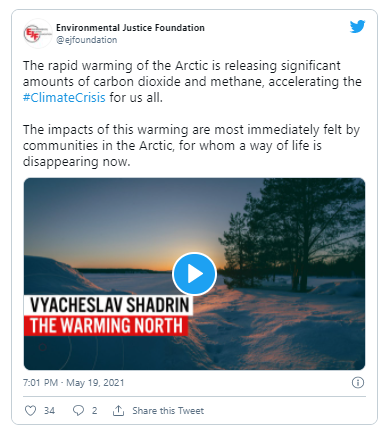This screenshot has height=432, width=386.
Task: Click the tweet paragraph about rapid Arctic warming
Action: coord(192,82)
